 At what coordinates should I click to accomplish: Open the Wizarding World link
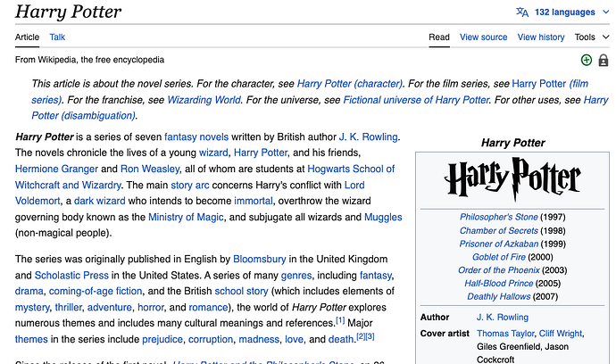click(204, 100)
